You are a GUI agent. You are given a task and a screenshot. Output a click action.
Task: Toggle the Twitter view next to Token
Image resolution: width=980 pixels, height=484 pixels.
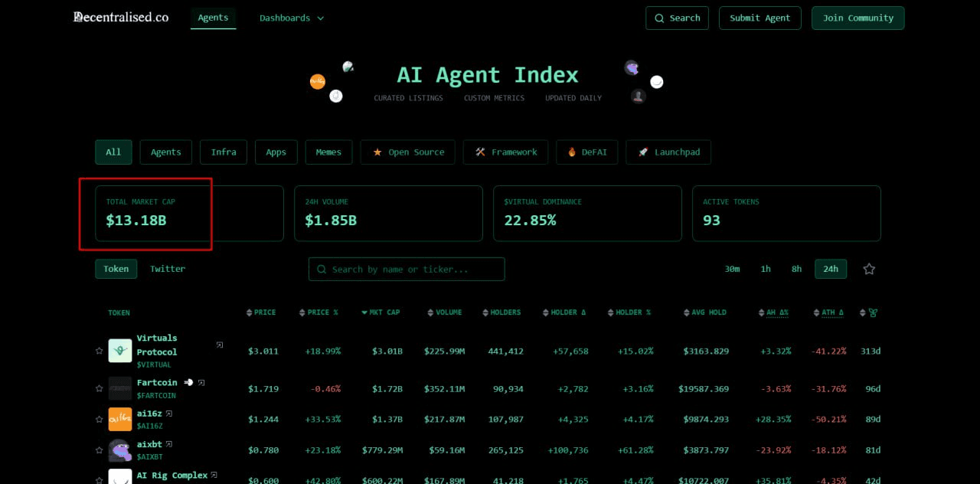point(167,269)
